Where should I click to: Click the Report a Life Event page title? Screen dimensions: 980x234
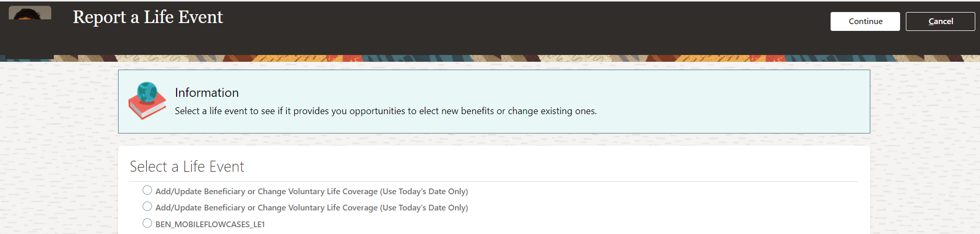click(x=148, y=17)
